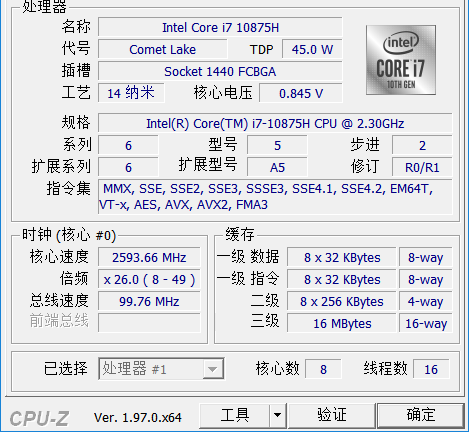The image size is (469, 432).
Task: Click the core speed value 2593.66 MHz
Action: click(149, 257)
